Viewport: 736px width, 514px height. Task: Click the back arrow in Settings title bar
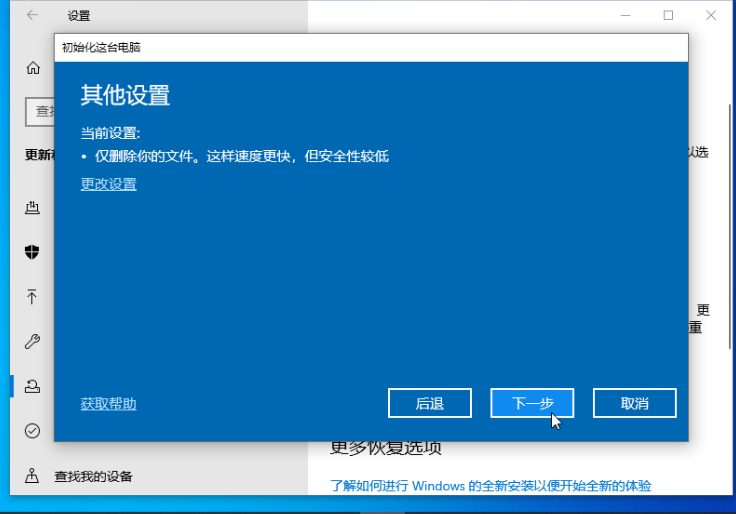click(x=32, y=15)
